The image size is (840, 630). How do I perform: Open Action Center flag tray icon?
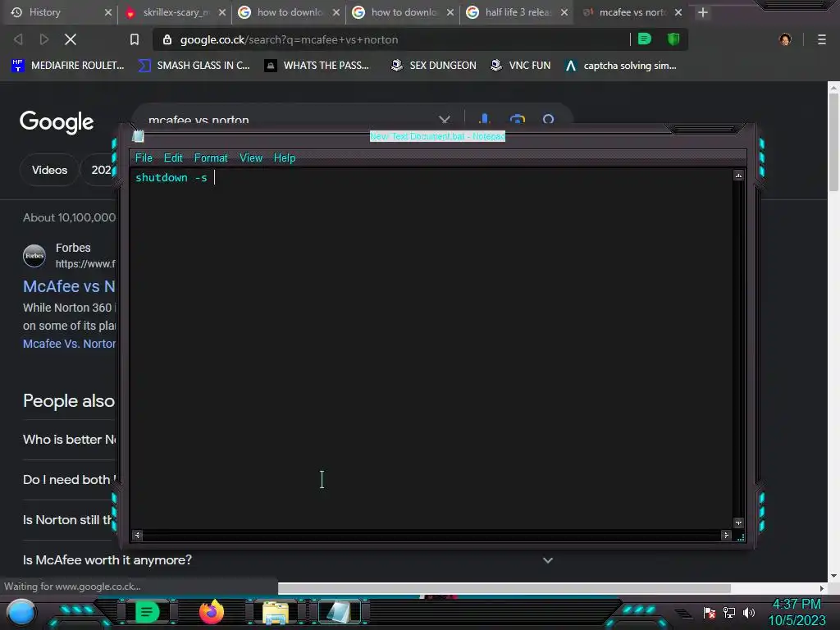pyautogui.click(x=710, y=612)
